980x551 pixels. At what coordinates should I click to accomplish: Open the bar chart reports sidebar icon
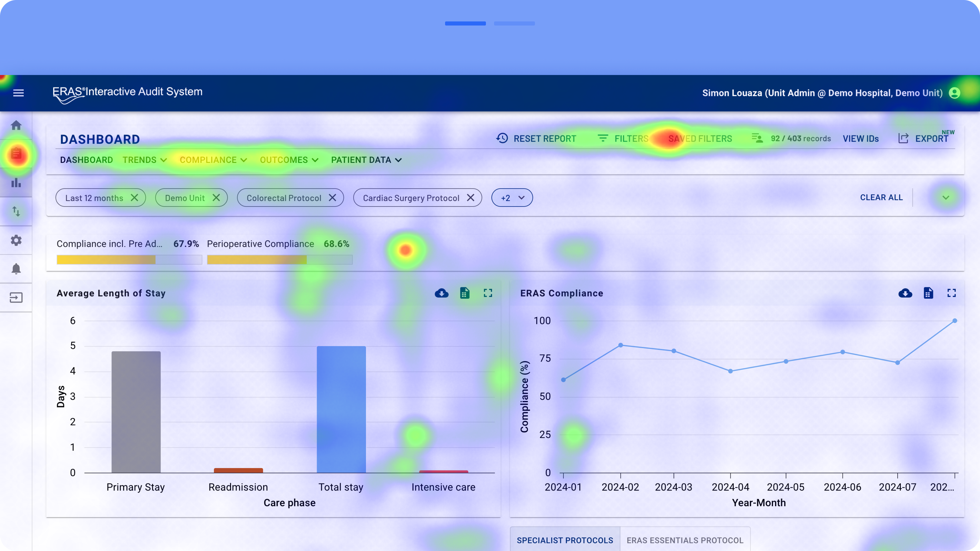pyautogui.click(x=16, y=183)
